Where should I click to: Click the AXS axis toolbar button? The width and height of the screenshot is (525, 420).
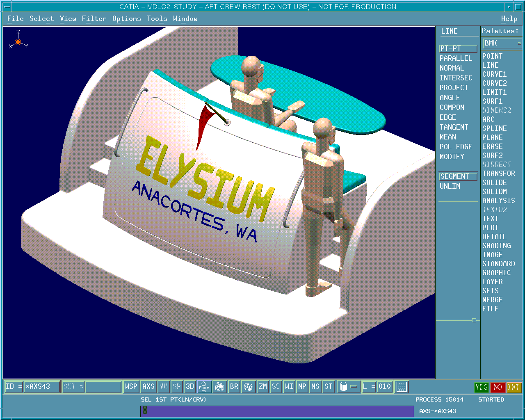(x=148, y=386)
